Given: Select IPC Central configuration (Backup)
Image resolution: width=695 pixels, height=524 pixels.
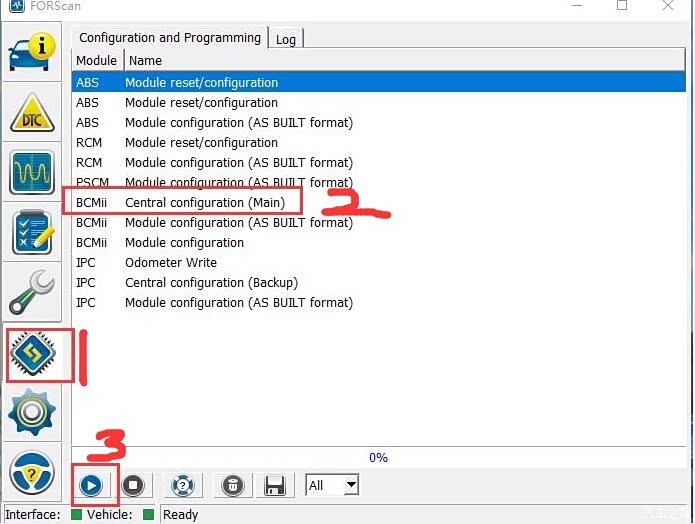Looking at the screenshot, I should 379,282.
